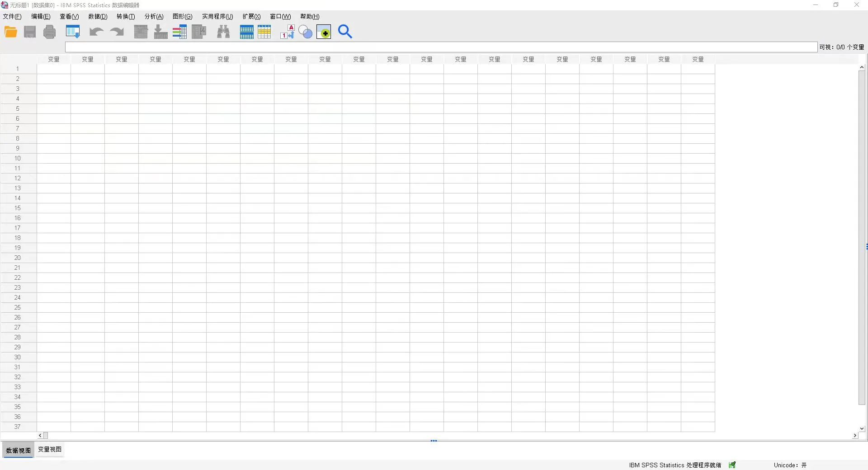Click the binoculars Find icon
Viewport: 868px width, 470px height.
223,32
